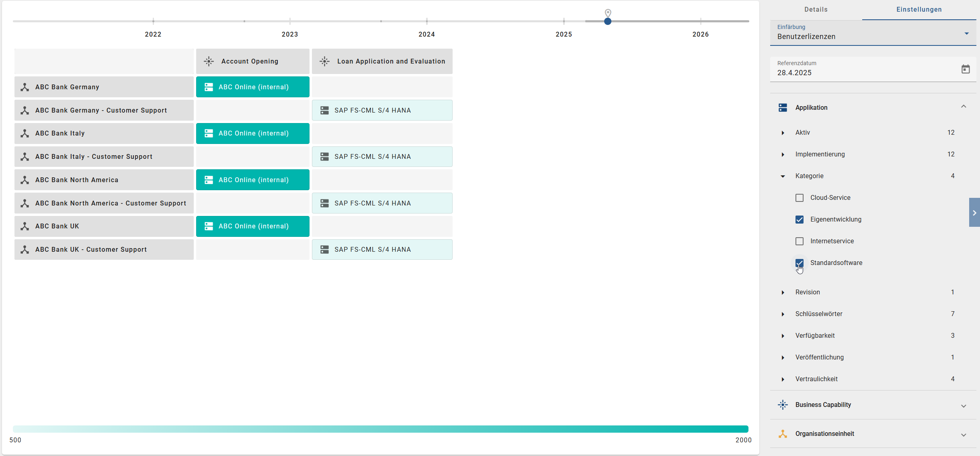Screen dimensions: 980x456
Task: Click the Applikation section icon
Action: click(x=782, y=108)
